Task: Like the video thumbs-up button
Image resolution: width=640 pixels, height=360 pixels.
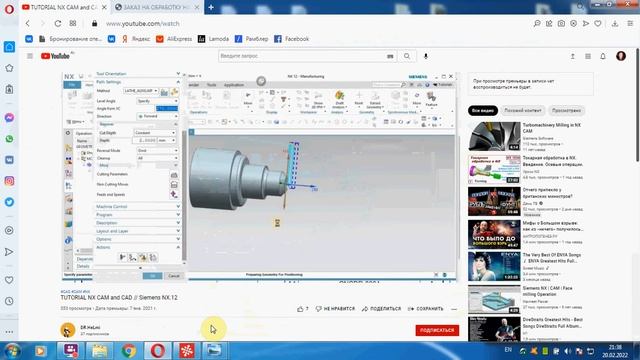Action: 303,309
